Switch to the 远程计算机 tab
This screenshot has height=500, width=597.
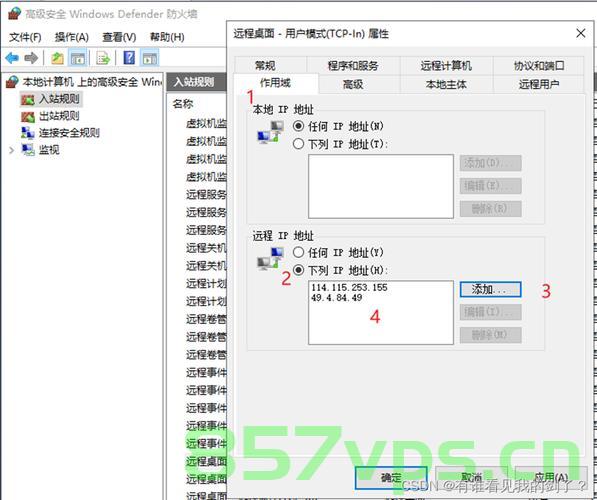pos(446,65)
